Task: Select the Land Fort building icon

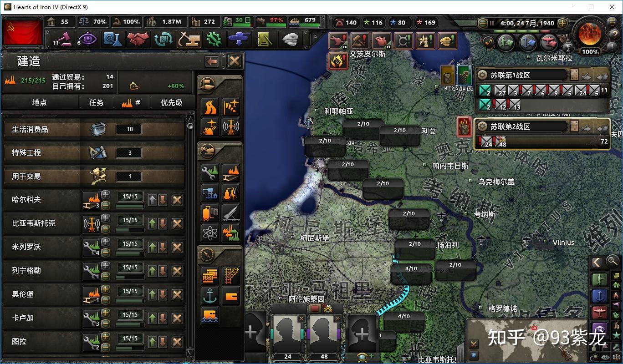Action: (231, 296)
